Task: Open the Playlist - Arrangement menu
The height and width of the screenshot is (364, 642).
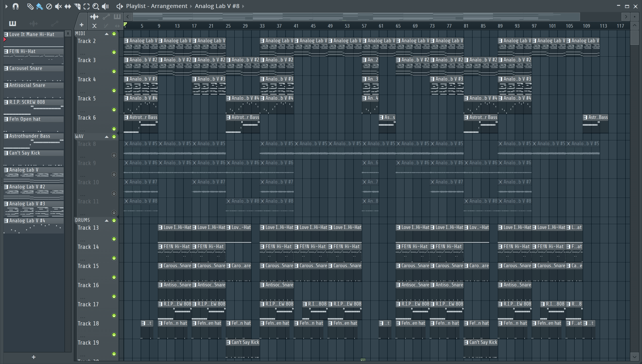Action: pyautogui.click(x=156, y=6)
